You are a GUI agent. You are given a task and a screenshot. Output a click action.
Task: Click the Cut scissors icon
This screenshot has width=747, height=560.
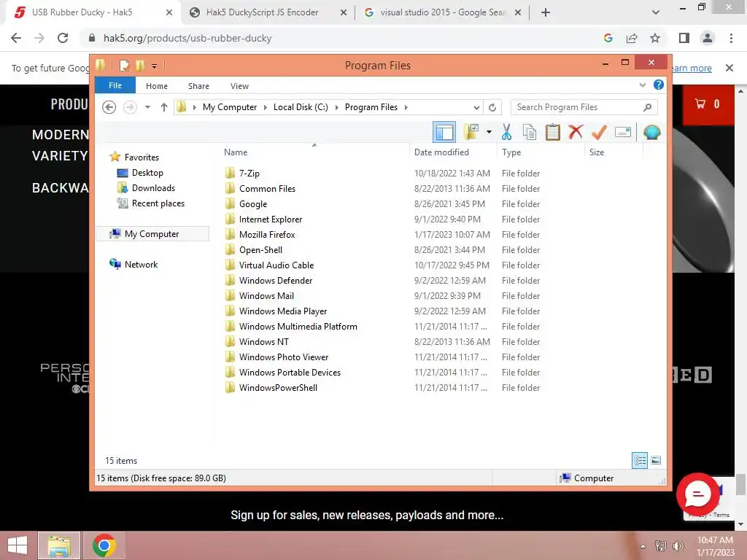point(506,132)
